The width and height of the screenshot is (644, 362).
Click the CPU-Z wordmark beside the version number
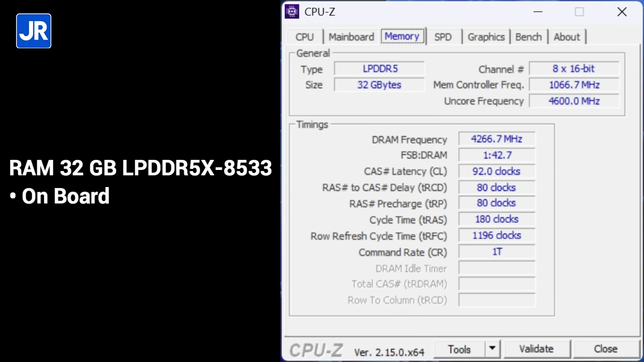pos(315,349)
